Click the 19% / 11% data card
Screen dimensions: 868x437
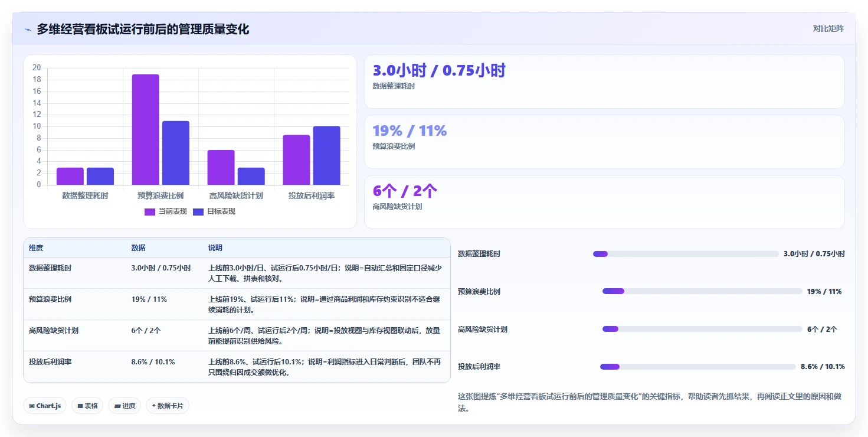coord(604,142)
